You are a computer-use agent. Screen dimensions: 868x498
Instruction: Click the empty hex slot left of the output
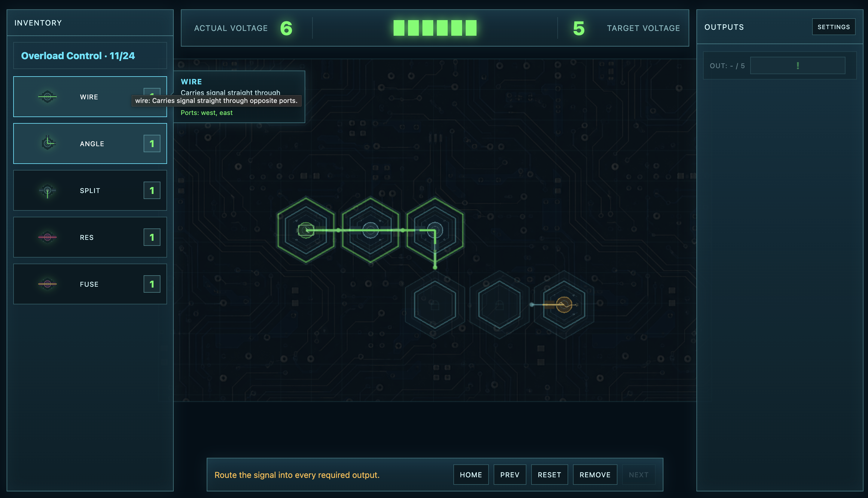click(x=499, y=304)
